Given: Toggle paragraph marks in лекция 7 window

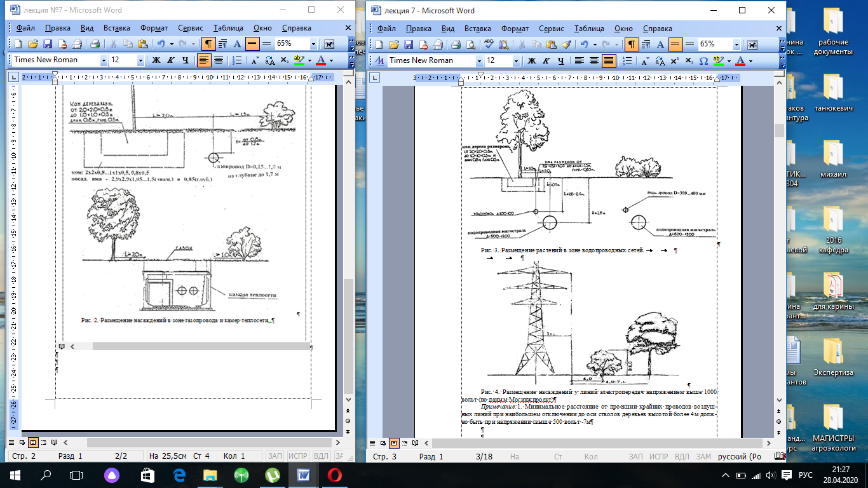Looking at the screenshot, I should click(x=632, y=44).
